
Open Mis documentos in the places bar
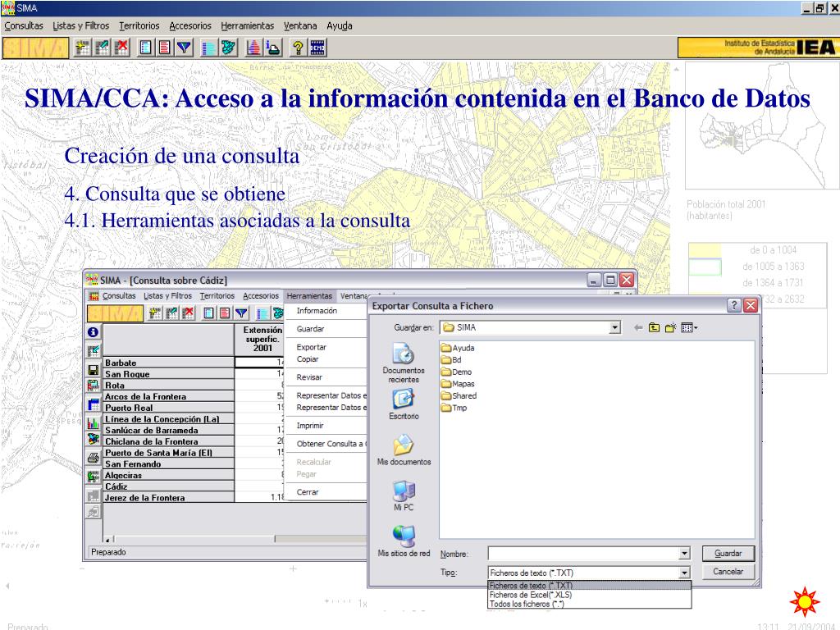pyautogui.click(x=404, y=450)
